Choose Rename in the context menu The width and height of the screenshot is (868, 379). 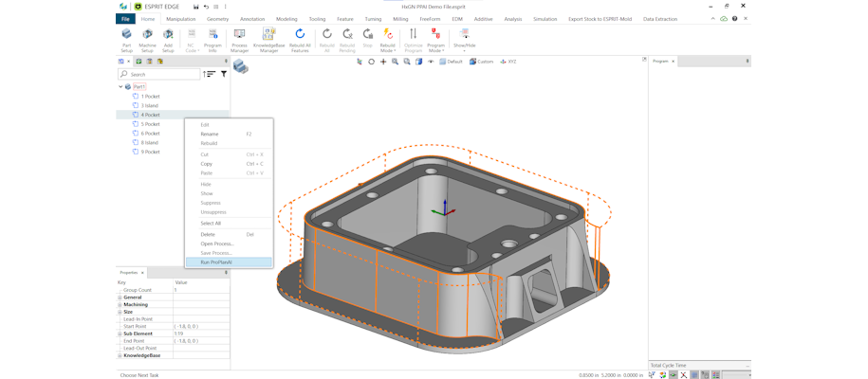(229, 134)
